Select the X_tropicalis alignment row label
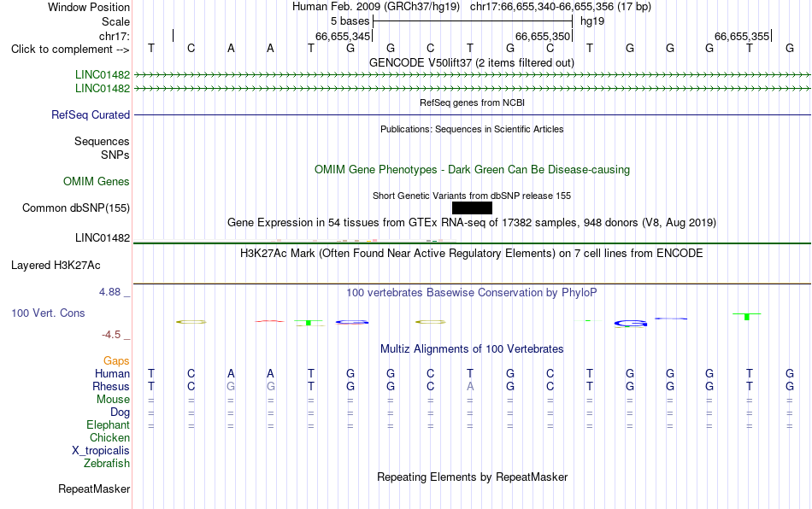This screenshot has height=509, width=812. tap(101, 451)
